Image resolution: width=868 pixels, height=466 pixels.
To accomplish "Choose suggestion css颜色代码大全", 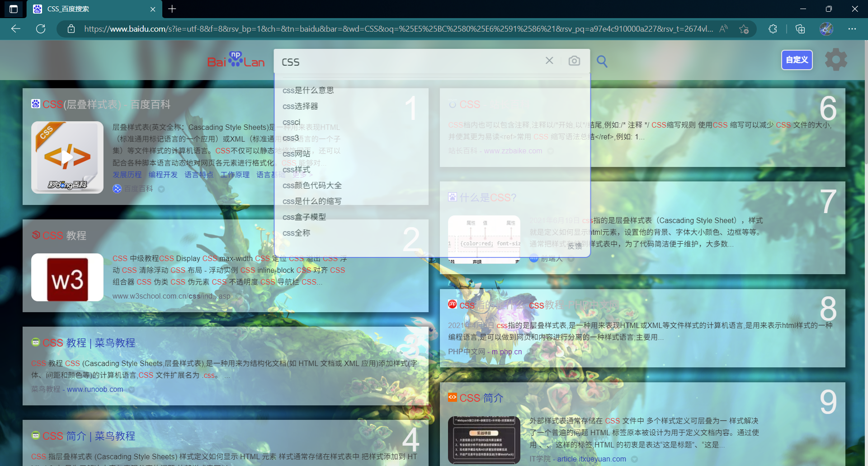I will pyautogui.click(x=312, y=185).
